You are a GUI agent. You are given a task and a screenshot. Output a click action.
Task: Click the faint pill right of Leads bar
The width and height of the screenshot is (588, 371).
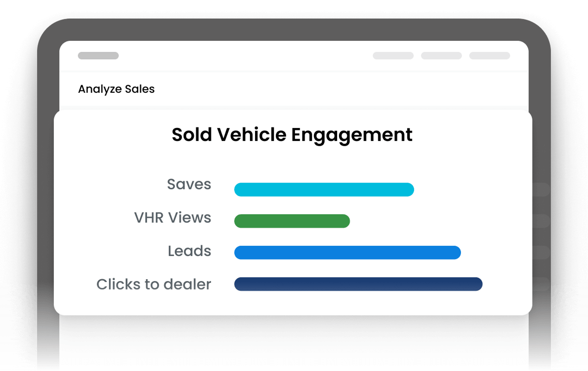point(541,253)
